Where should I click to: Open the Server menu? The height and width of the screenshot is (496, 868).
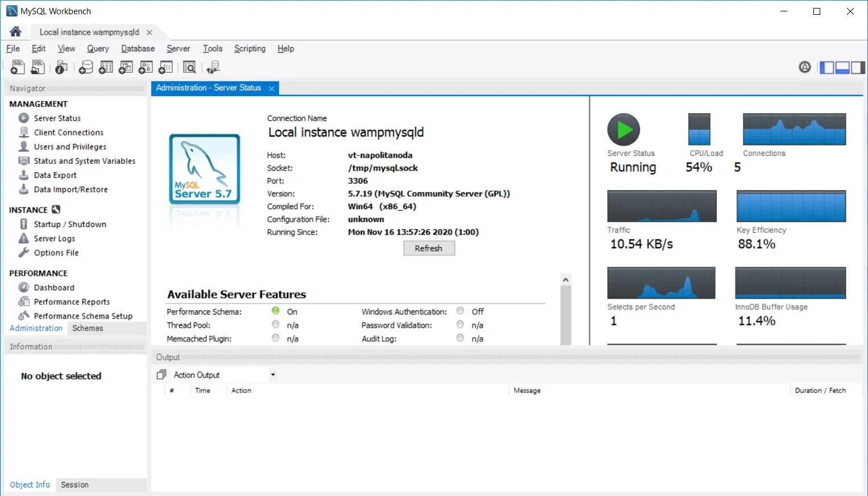point(178,49)
